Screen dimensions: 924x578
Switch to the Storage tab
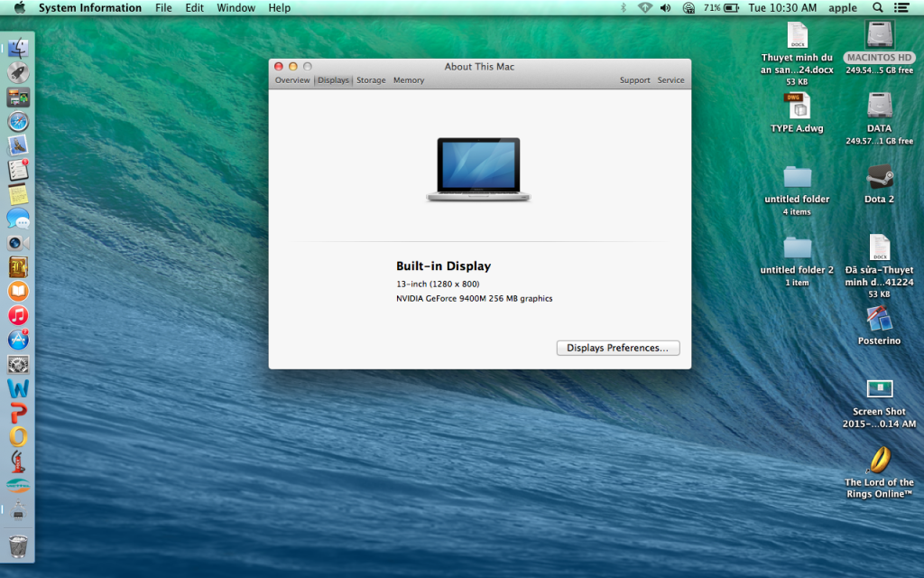click(371, 80)
